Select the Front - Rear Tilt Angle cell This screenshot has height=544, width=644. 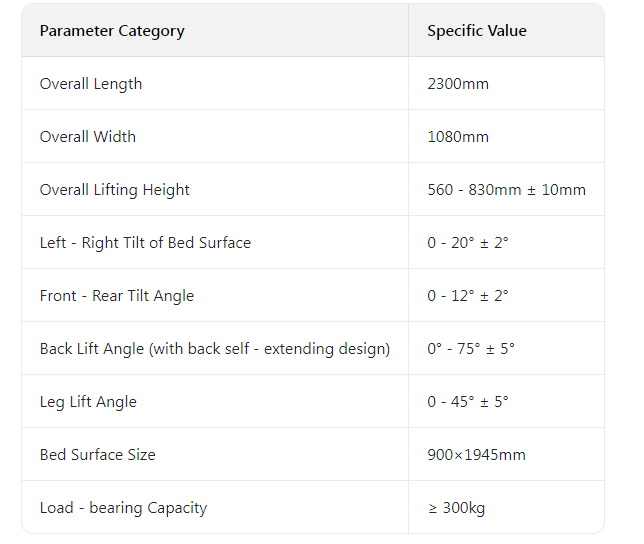117,296
